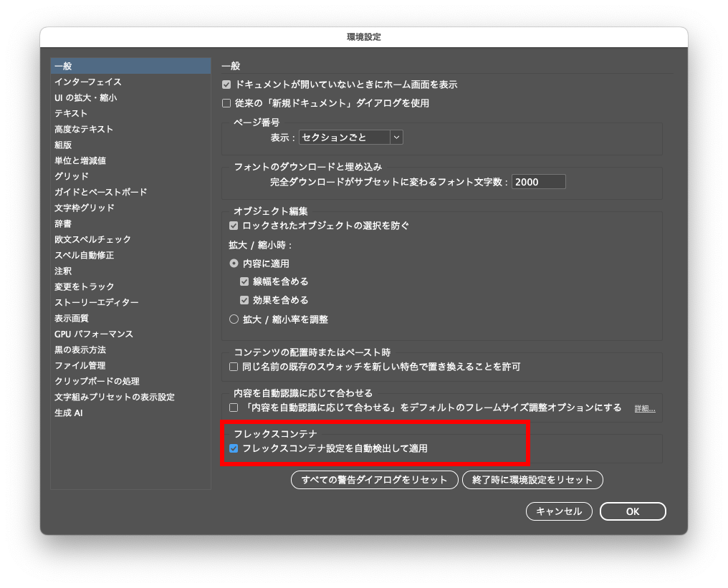The image size is (728, 588).
Task: Click the フォント文字数 input field showing 2000
Action: pos(538,182)
